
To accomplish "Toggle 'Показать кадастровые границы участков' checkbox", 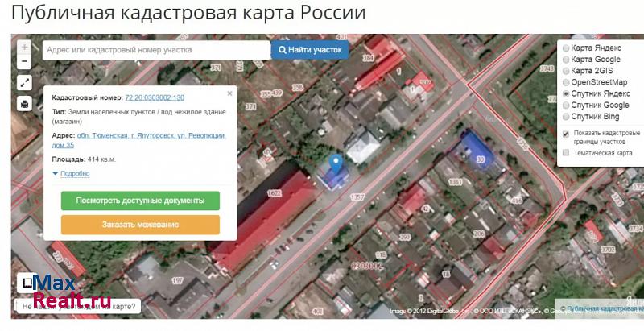I will pos(566,134).
